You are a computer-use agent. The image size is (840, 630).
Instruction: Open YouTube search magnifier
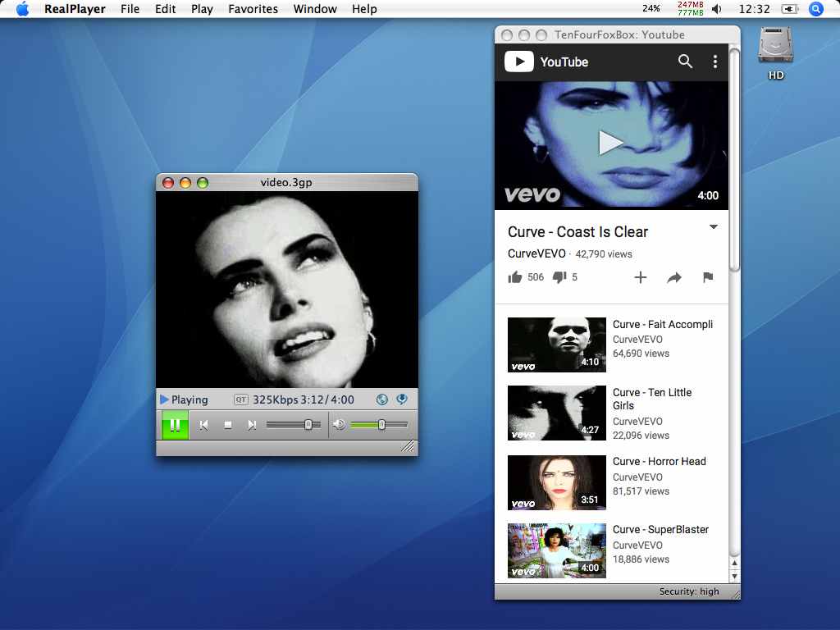point(685,62)
